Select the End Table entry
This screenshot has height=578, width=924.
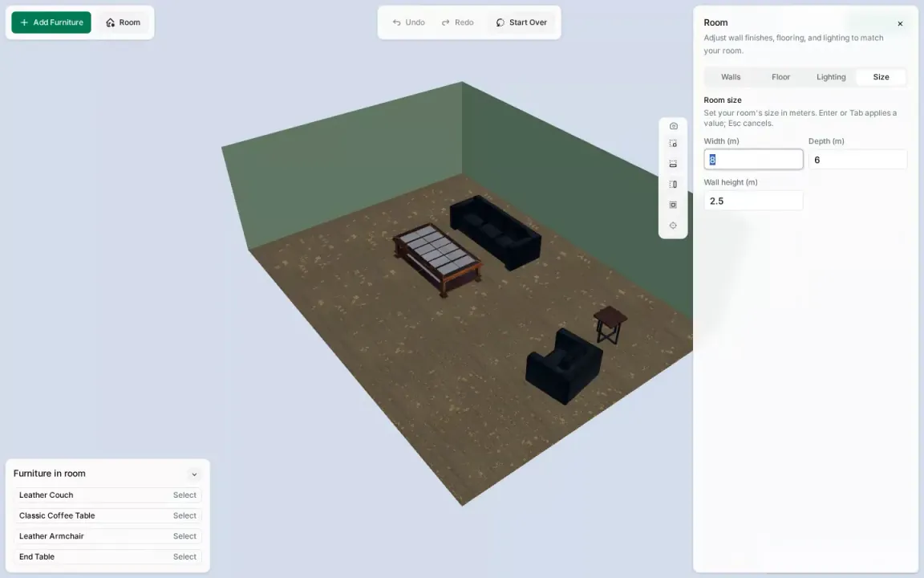pos(107,557)
